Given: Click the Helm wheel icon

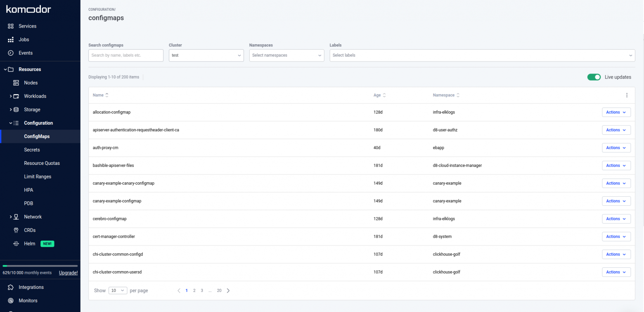Looking at the screenshot, I should [16, 244].
